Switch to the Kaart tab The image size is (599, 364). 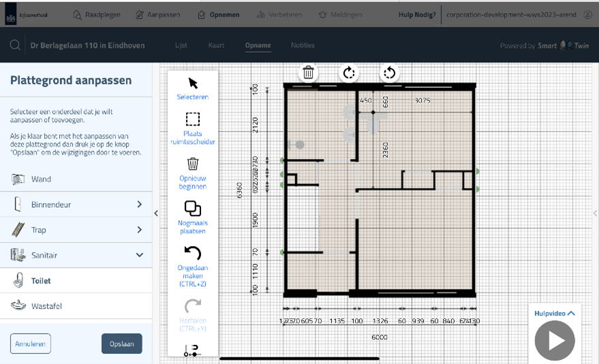(216, 46)
